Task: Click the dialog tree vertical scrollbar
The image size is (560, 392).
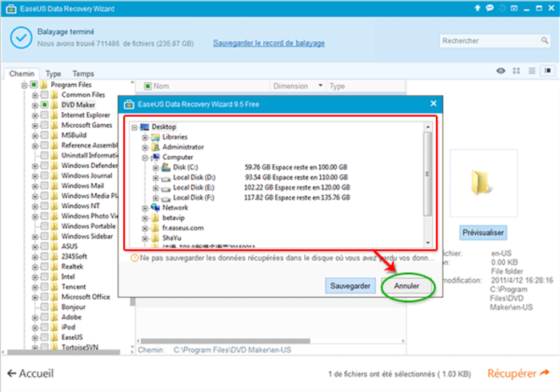Action: click(428, 174)
